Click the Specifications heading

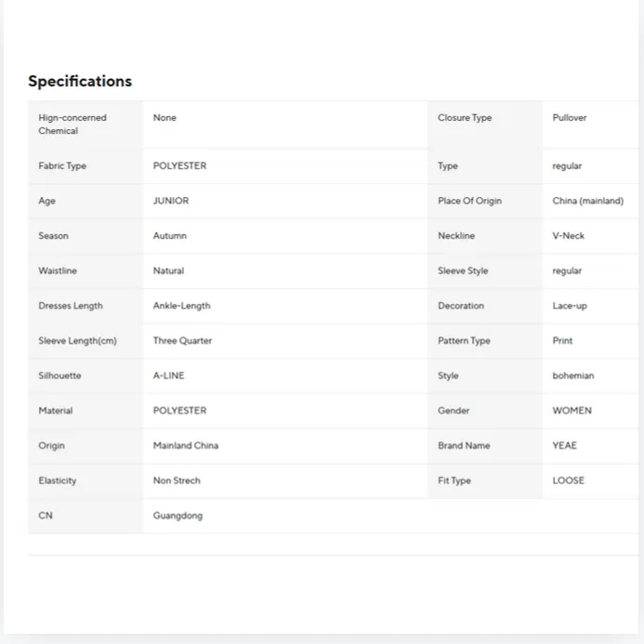[x=80, y=81]
